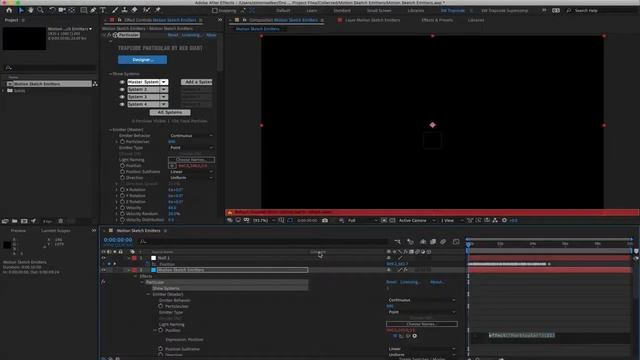The image size is (640, 360).
Task: Open the viewer resolution Full dropdown
Action: pos(362,220)
